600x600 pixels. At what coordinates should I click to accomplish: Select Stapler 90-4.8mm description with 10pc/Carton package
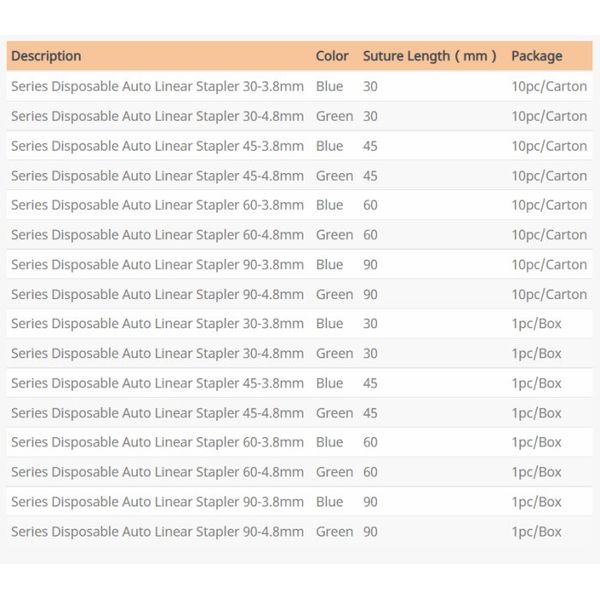(x=157, y=294)
